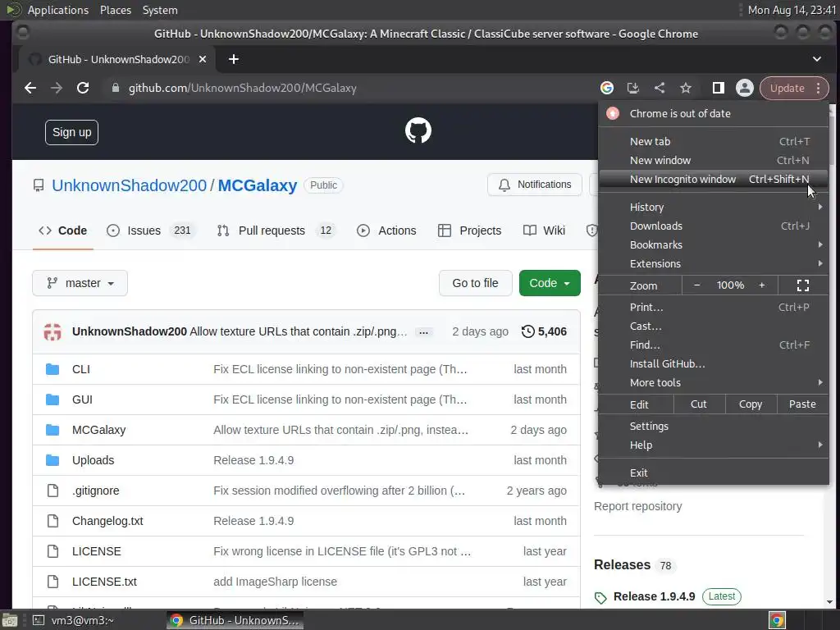
Task: Click the Chrome Update button
Action: [794, 88]
